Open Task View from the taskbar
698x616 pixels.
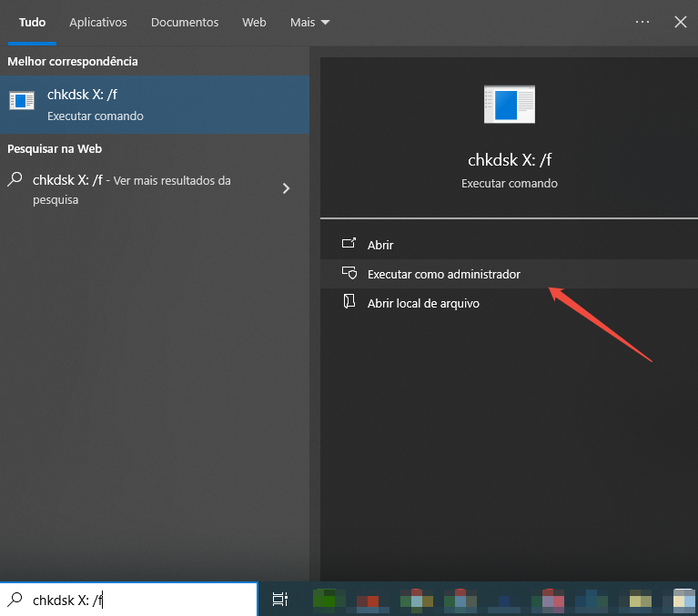coord(279,599)
